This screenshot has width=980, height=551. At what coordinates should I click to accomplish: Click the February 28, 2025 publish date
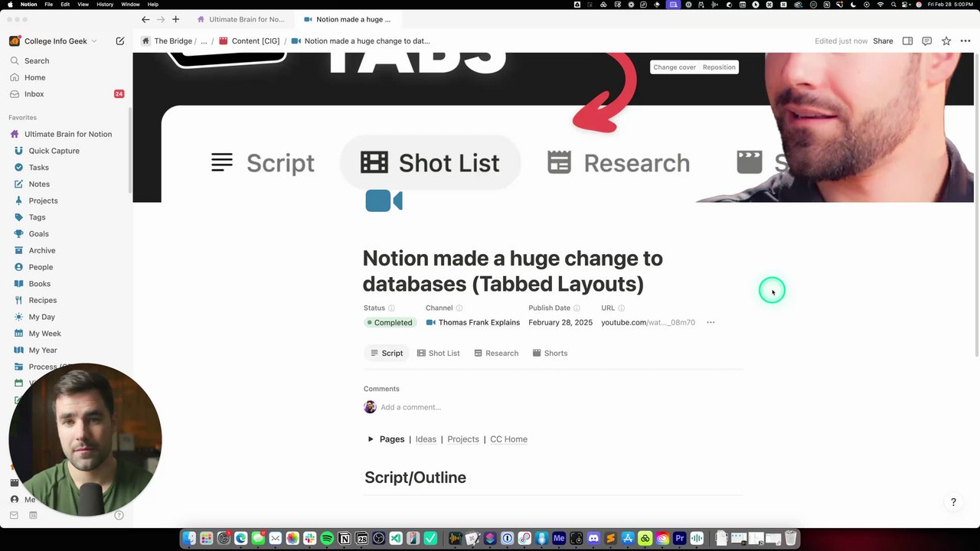tap(560, 322)
